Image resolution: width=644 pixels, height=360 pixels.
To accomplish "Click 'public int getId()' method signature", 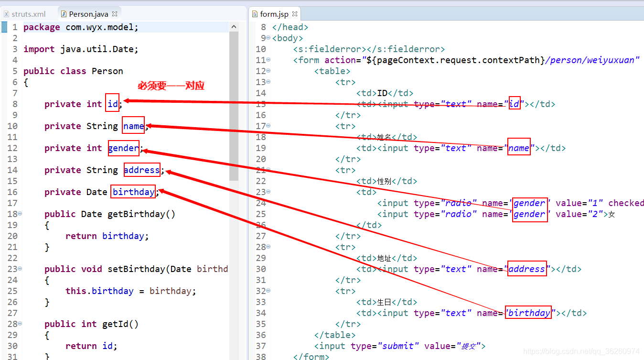I will [91, 324].
